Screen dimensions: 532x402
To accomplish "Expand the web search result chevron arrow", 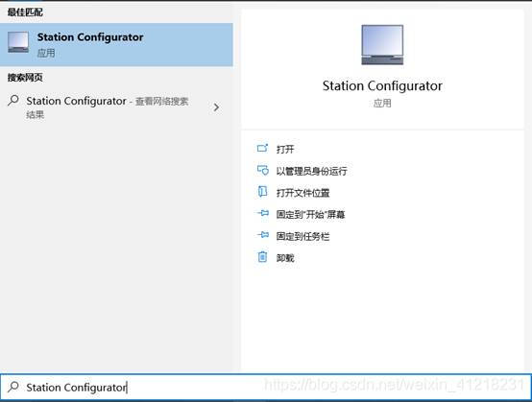I will 216,107.
